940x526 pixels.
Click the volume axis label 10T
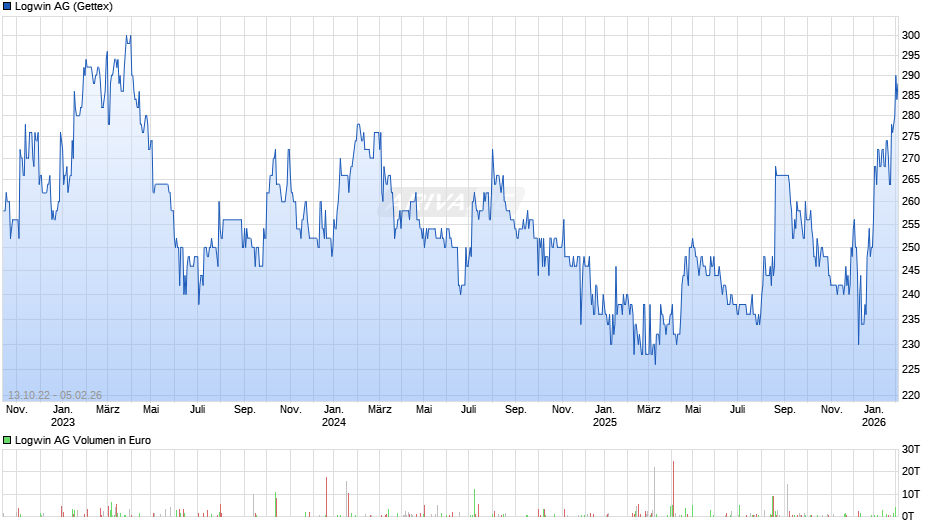[911, 494]
